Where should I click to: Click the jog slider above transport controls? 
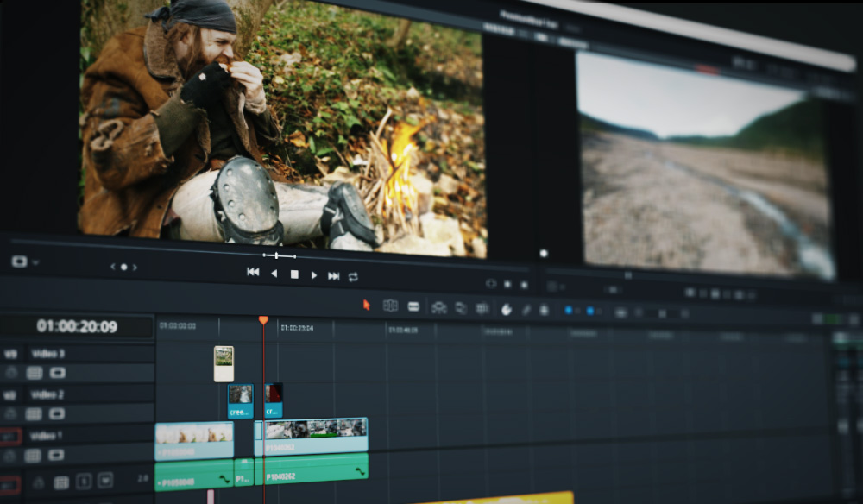coord(278,255)
